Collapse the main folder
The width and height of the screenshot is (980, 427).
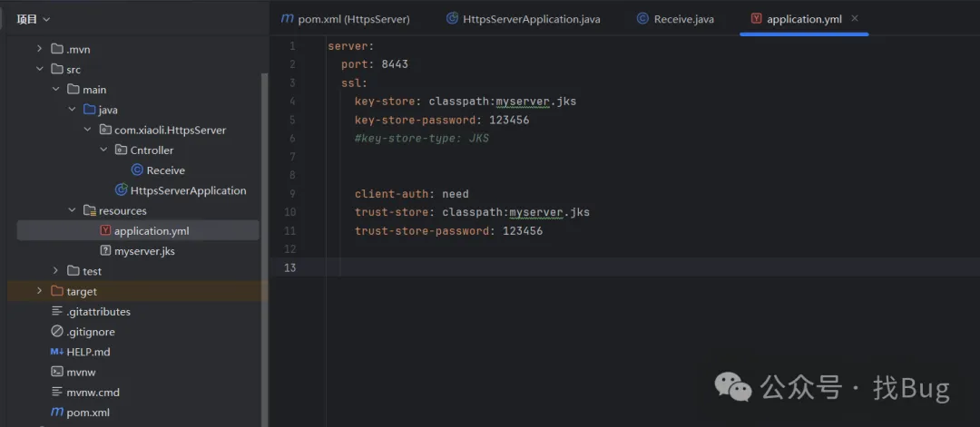[55, 89]
